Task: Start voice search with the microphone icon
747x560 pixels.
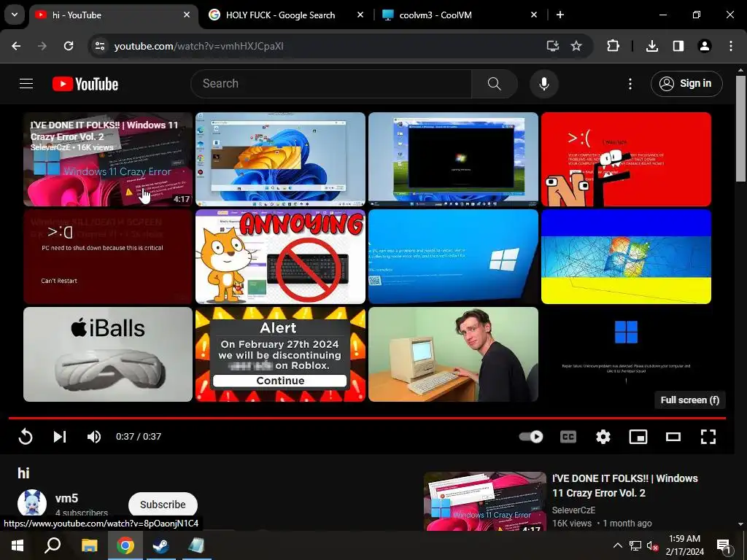Action: pos(543,84)
